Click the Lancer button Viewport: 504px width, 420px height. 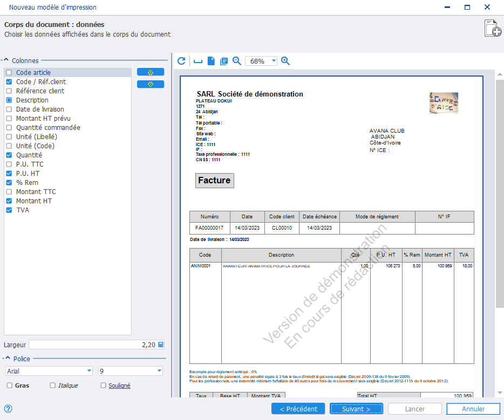coord(414,409)
